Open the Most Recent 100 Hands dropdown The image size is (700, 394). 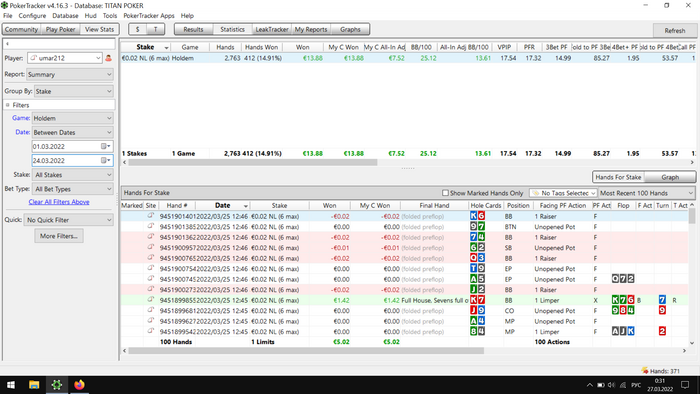646,193
